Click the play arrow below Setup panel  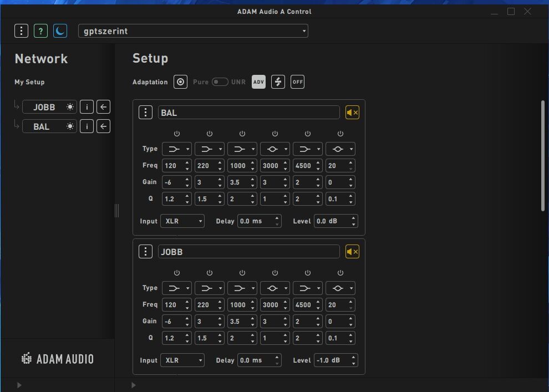[134, 385]
